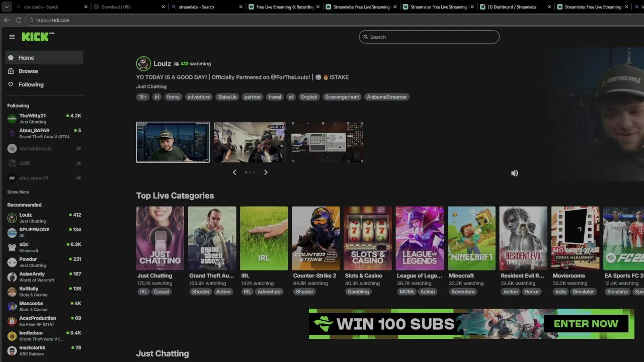The width and height of the screenshot is (644, 362).
Task: Open Movierooms category card
Action: click(x=575, y=238)
